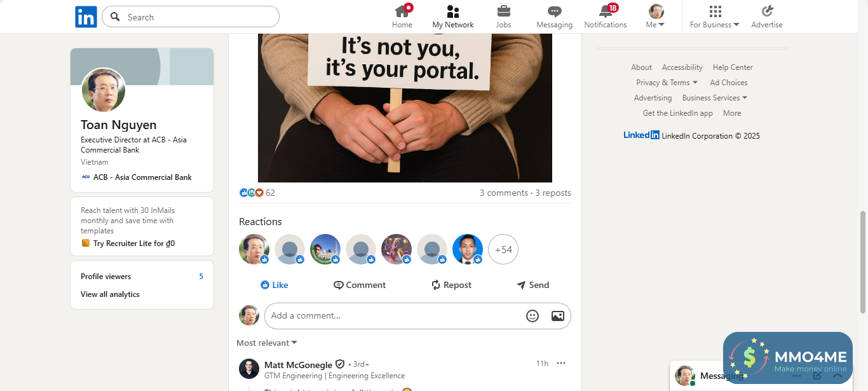Image resolution: width=868 pixels, height=391 pixels.
Task: View the mosque-photo reactor avatar
Action: pyautogui.click(x=325, y=249)
